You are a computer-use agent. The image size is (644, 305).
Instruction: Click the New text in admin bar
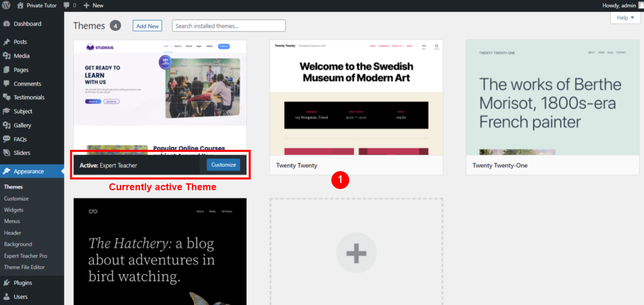98,5
